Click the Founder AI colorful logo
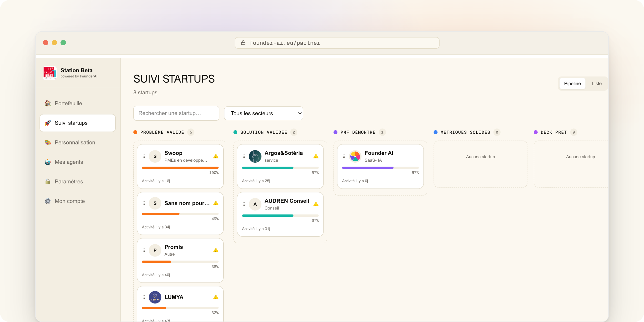644x322 pixels. [x=355, y=156]
